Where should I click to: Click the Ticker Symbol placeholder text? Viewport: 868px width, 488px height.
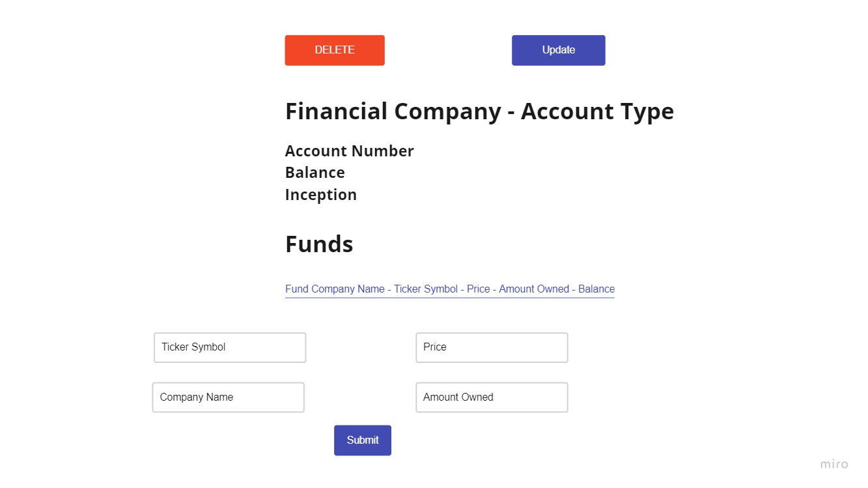[x=193, y=347]
